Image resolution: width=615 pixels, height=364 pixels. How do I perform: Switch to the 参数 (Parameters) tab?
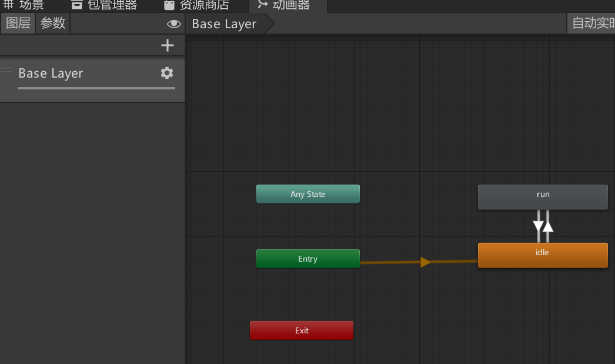click(x=53, y=23)
